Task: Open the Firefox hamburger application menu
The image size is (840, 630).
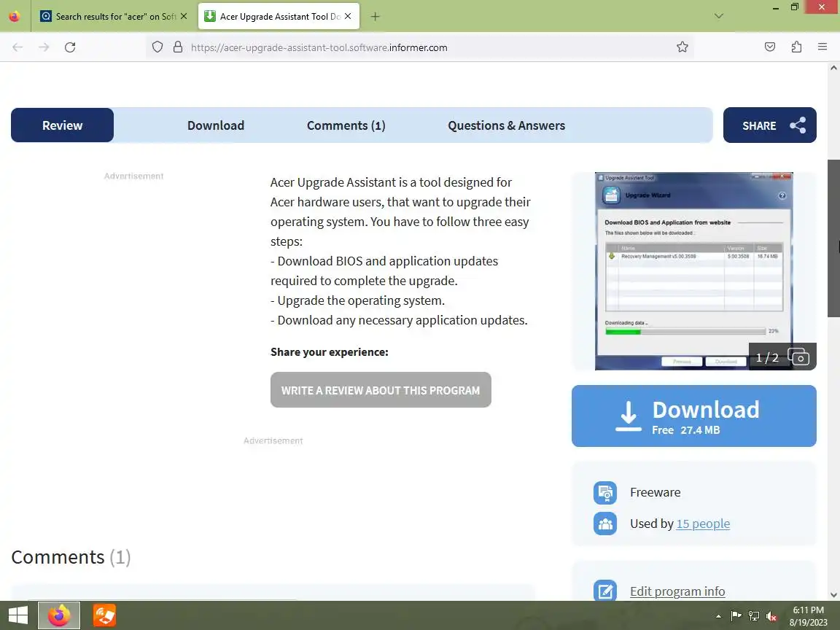Action: 822,47
